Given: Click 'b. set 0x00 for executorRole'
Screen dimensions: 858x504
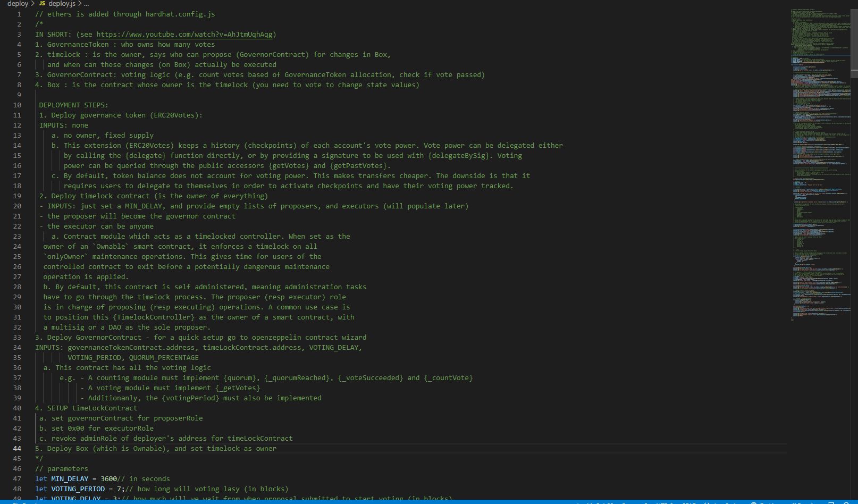Looking at the screenshot, I should pos(96,428).
